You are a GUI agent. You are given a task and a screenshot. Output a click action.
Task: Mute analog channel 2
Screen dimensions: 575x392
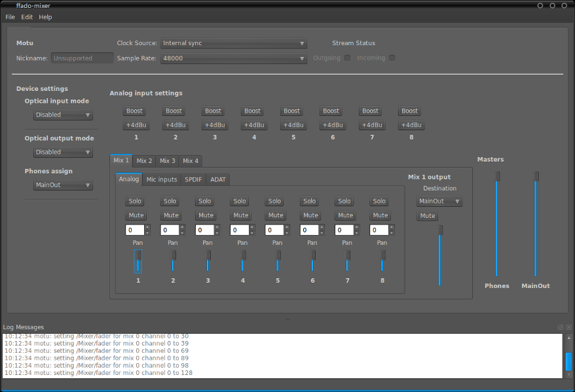pos(171,215)
